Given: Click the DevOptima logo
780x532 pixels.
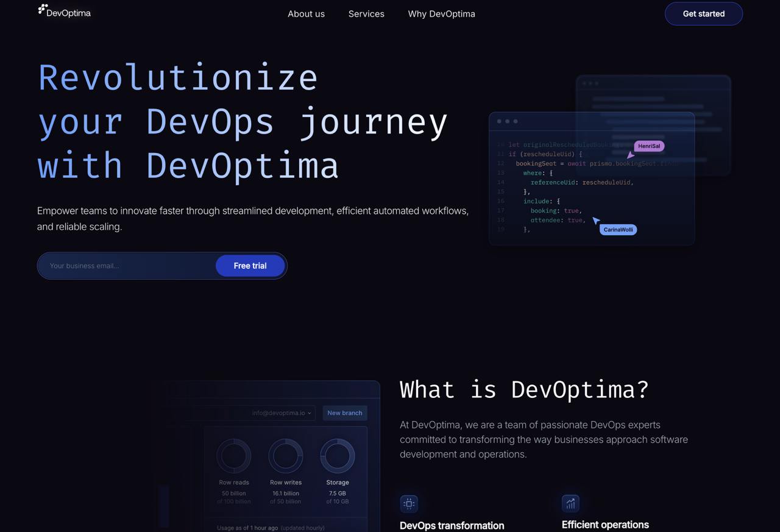Looking at the screenshot, I should pos(64,11).
